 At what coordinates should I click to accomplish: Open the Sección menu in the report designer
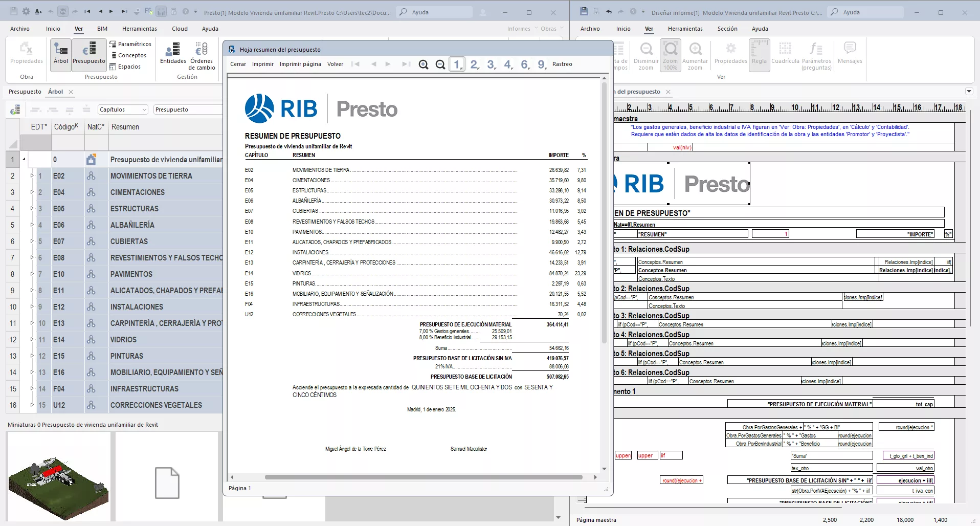click(x=727, y=29)
